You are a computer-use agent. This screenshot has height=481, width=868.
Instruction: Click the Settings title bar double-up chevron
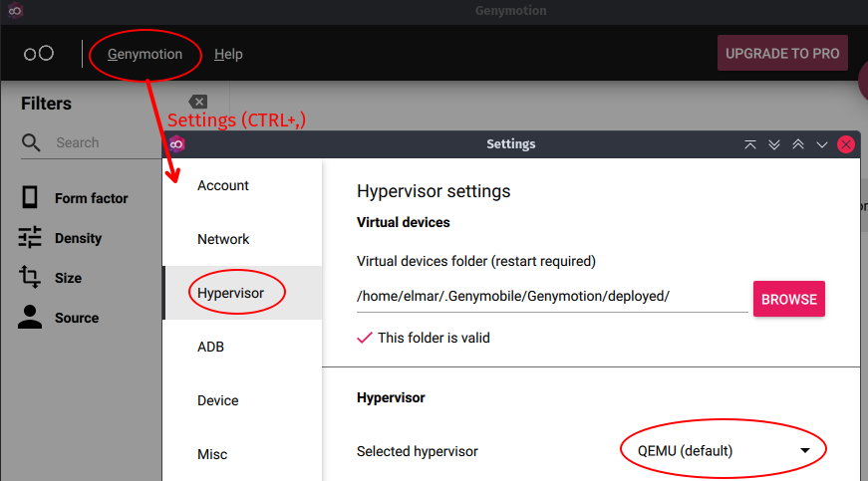tap(797, 144)
